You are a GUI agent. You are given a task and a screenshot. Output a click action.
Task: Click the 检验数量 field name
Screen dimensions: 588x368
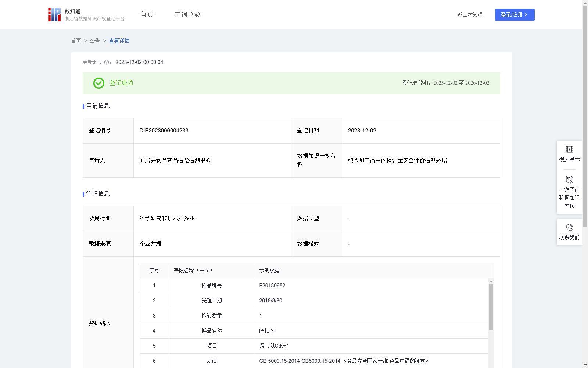212,316
